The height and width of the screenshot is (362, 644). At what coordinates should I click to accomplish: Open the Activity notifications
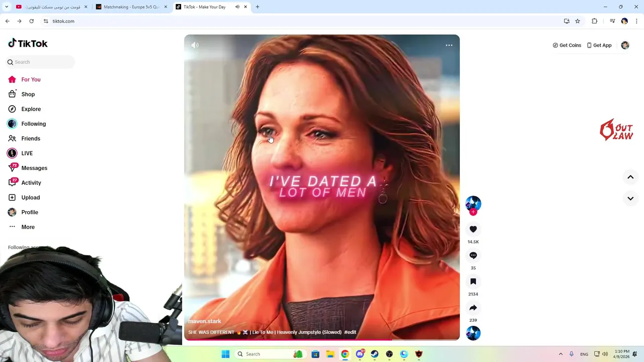pyautogui.click(x=25, y=183)
